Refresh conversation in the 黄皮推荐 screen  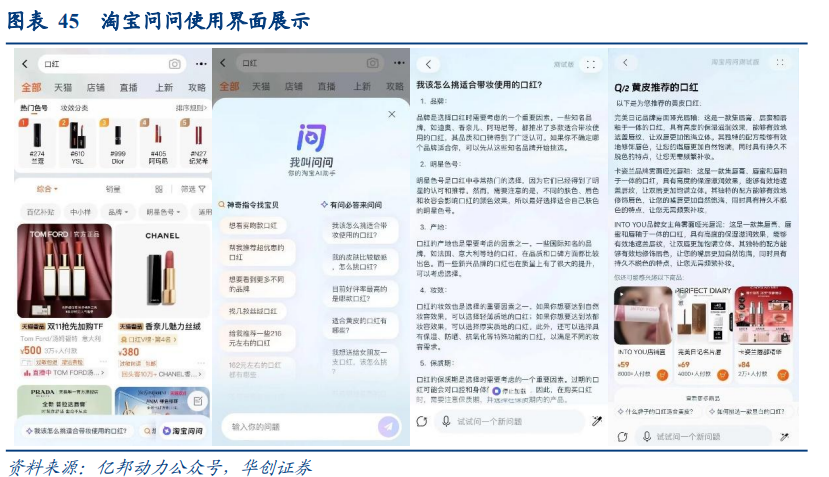622,437
